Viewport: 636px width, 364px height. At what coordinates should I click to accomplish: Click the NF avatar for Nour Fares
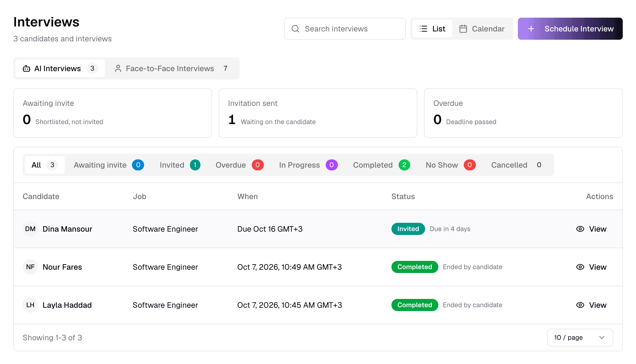point(30,267)
